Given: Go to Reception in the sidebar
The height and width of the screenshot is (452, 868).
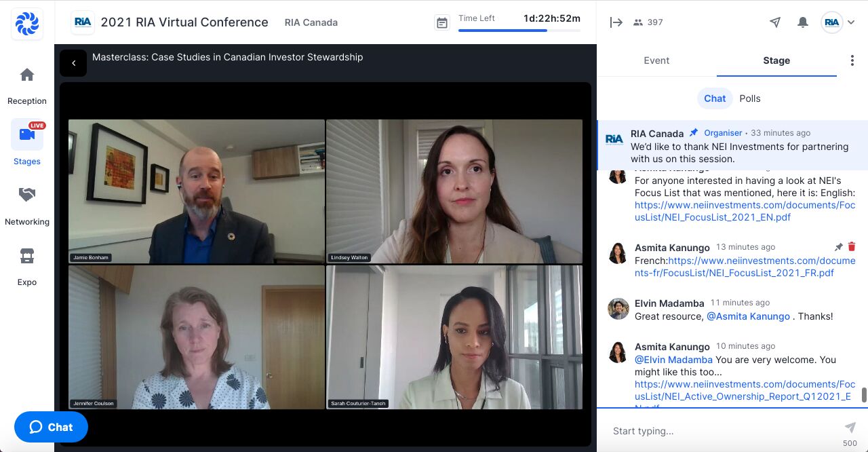Looking at the screenshot, I should [27, 85].
